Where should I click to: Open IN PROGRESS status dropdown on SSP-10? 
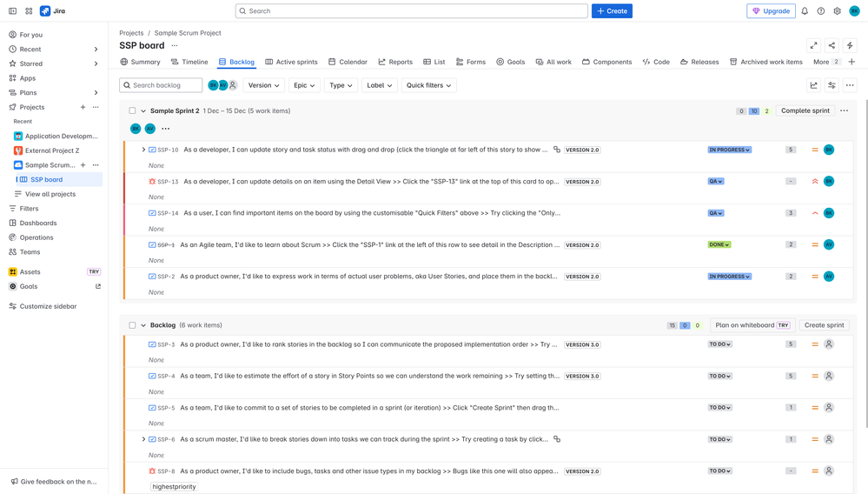(x=729, y=150)
